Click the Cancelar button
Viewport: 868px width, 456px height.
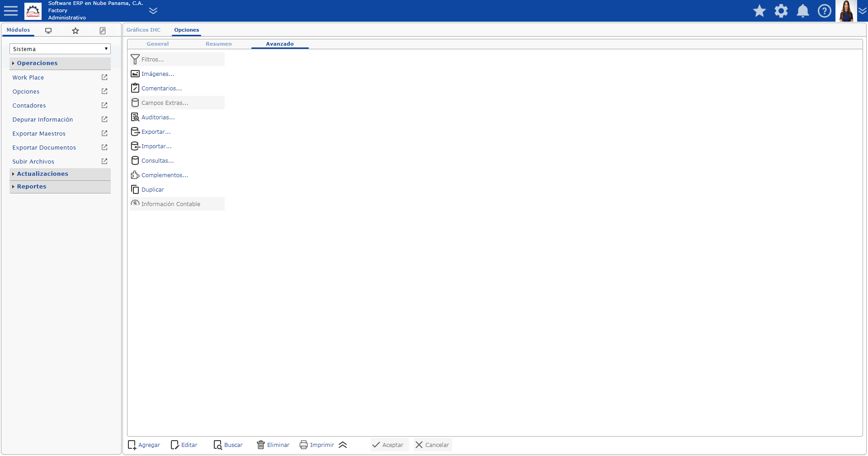[433, 445]
